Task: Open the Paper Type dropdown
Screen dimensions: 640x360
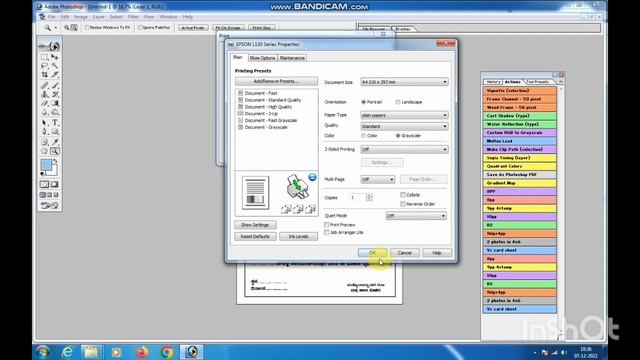Action: pyautogui.click(x=404, y=116)
